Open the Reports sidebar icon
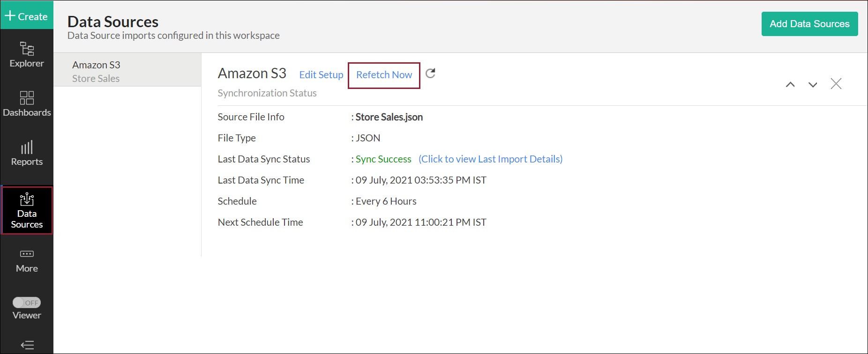 [x=27, y=153]
